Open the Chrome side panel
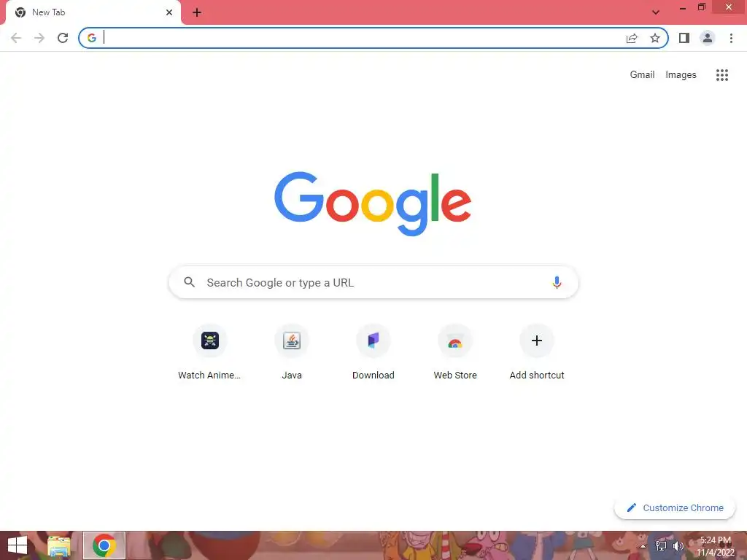This screenshot has width=747, height=560. (684, 38)
